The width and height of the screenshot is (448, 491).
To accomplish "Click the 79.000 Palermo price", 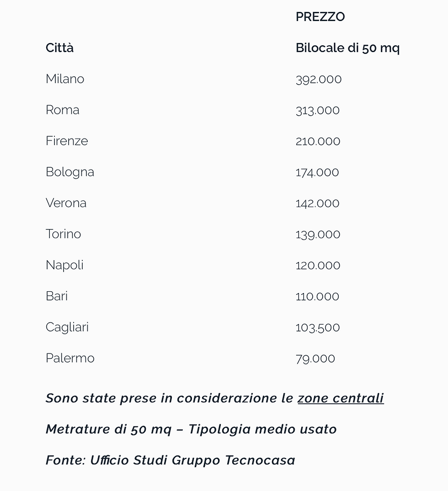I will 315,358.
